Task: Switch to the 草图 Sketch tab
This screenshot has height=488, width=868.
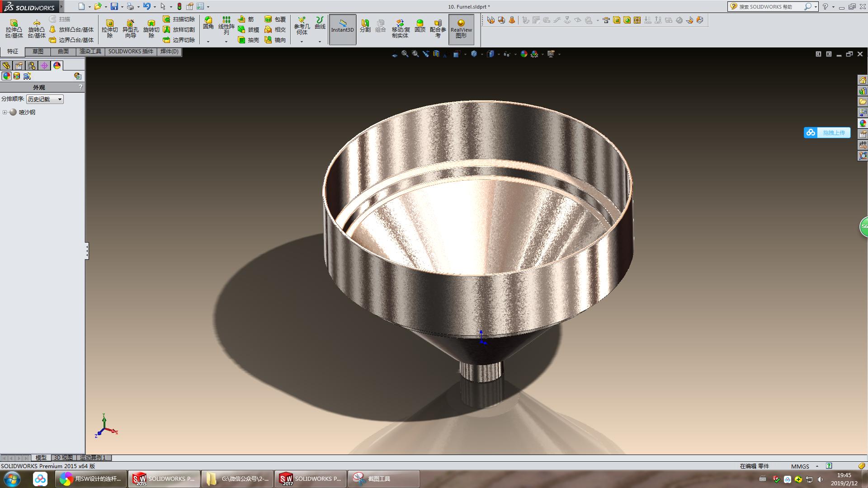Action: [38, 52]
